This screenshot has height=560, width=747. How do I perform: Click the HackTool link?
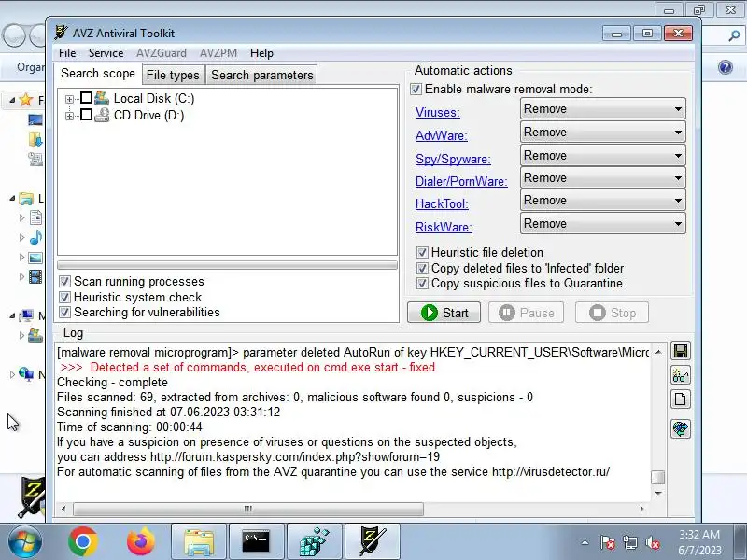click(442, 203)
